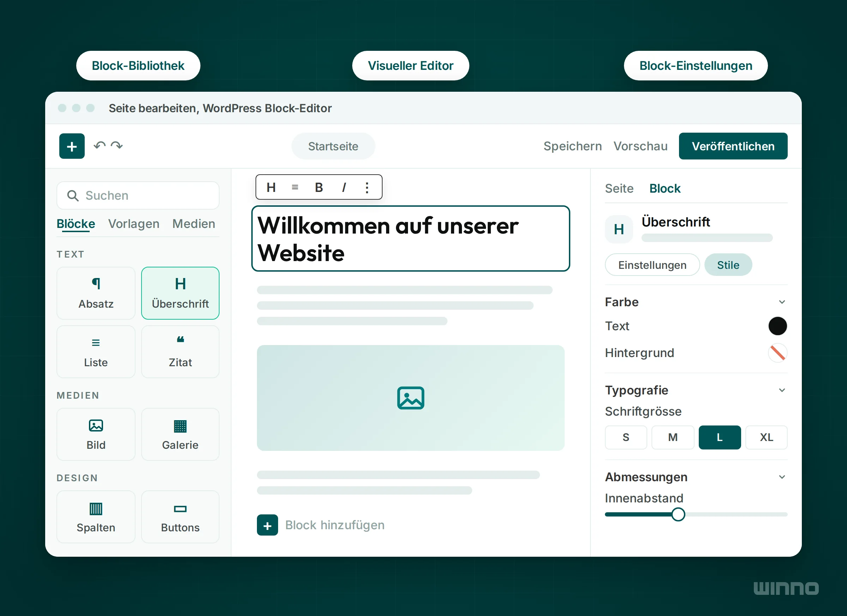This screenshot has width=847, height=616.
Task: Click the search magnifier icon
Action: tap(73, 195)
